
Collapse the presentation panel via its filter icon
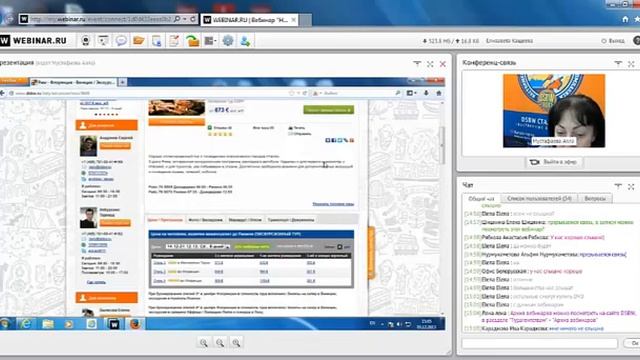[417, 64]
